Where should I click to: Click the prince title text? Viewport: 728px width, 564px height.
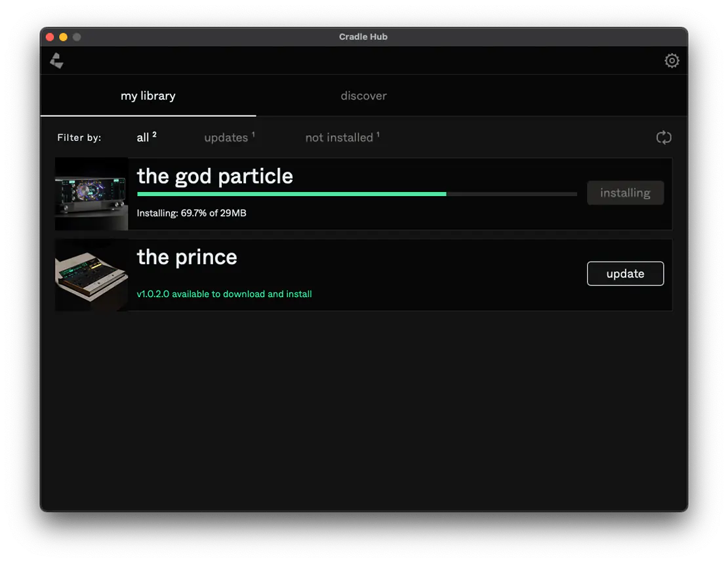[187, 257]
